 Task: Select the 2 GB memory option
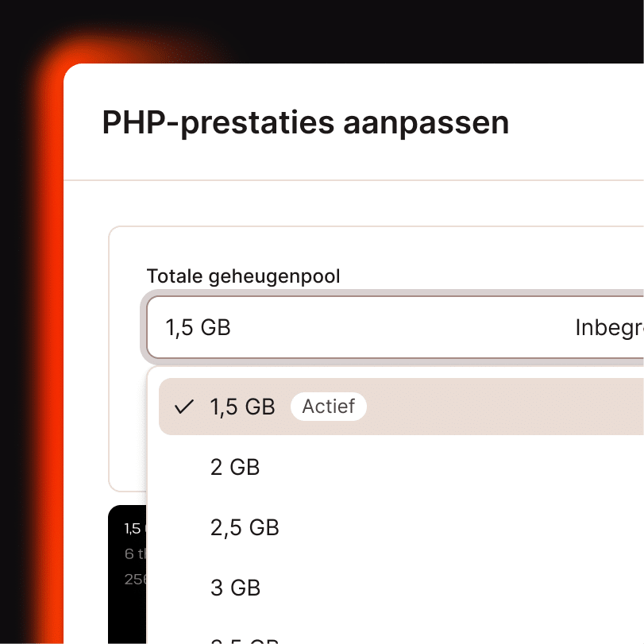coord(235,468)
